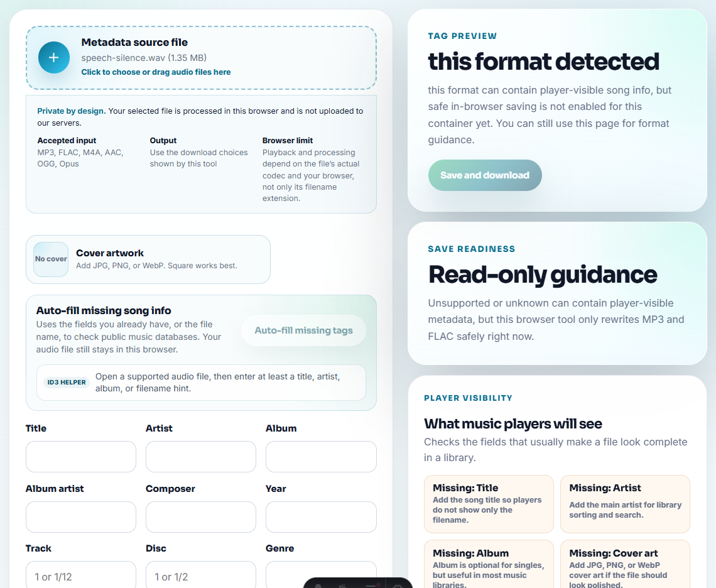Image resolution: width=716 pixels, height=588 pixels.
Task: Select the 'Missing: Title' visibility card
Action: [x=489, y=504]
